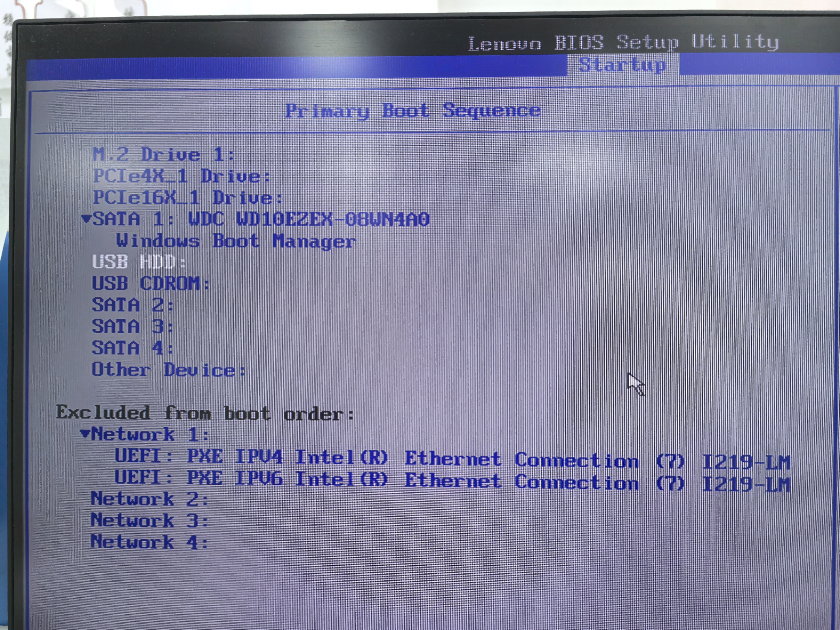Collapse the SATA 1 drive expander arrow
This screenshot has width=840, height=630.
pyautogui.click(x=86, y=219)
